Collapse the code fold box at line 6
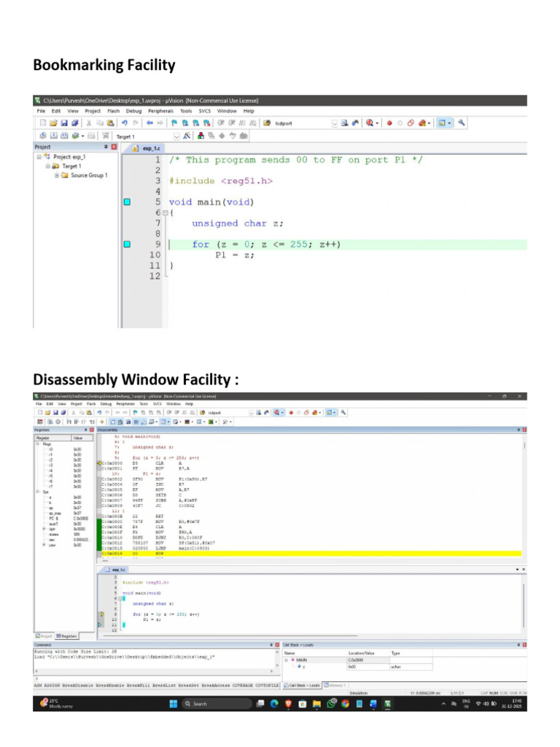 pyautogui.click(x=166, y=213)
